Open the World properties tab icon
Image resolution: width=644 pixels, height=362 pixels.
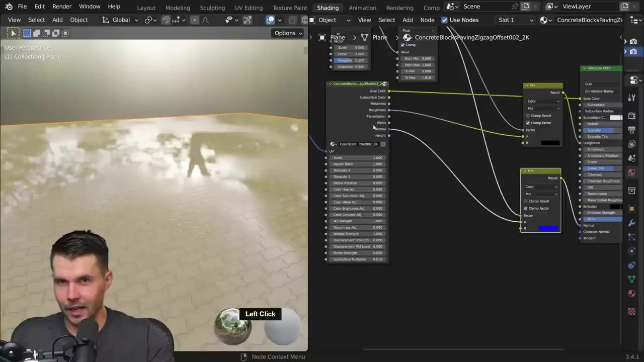[632, 172]
